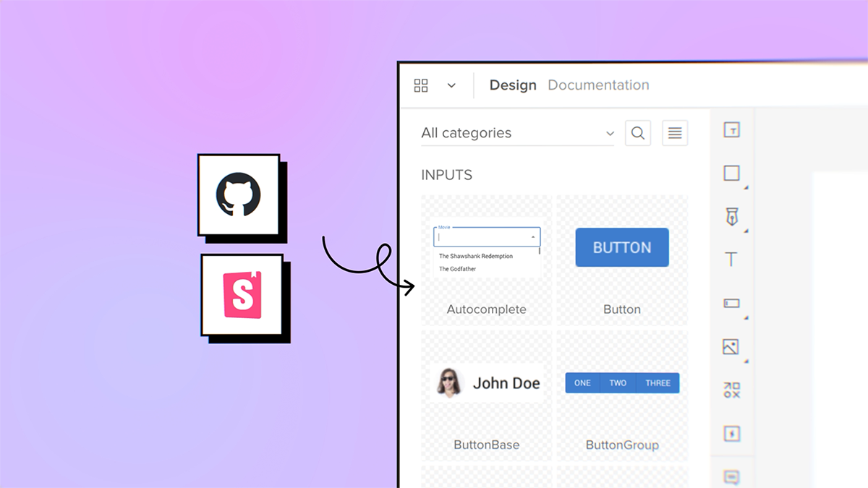This screenshot has height=488, width=868.
Task: Expand the form element tool in the toolbar
Action: click(731, 304)
